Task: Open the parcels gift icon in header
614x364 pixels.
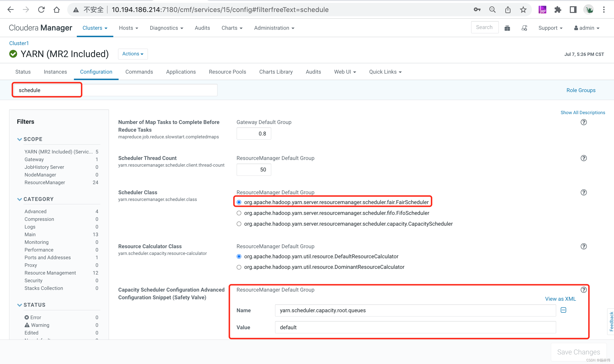Action: (507, 28)
